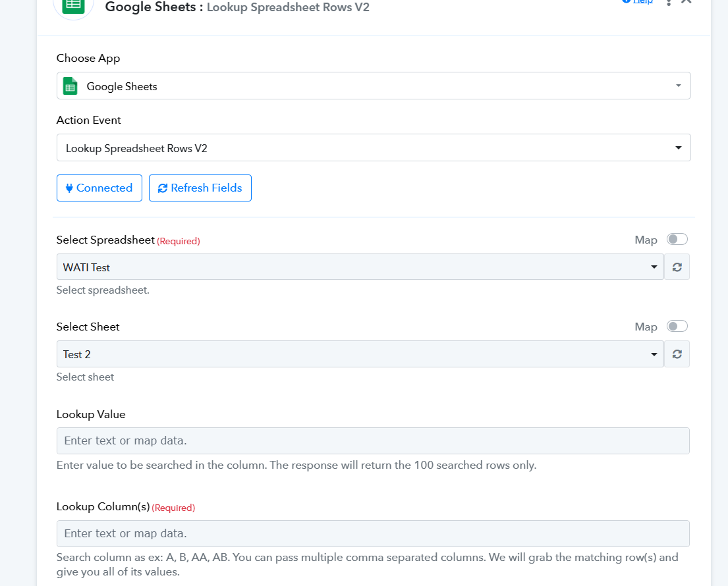This screenshot has height=586, width=728.
Task: Open the Help link
Action: 638,2
